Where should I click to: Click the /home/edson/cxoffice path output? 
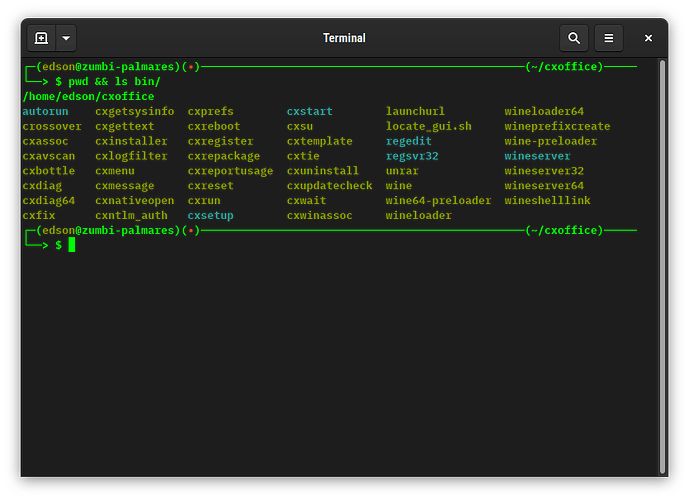point(88,96)
